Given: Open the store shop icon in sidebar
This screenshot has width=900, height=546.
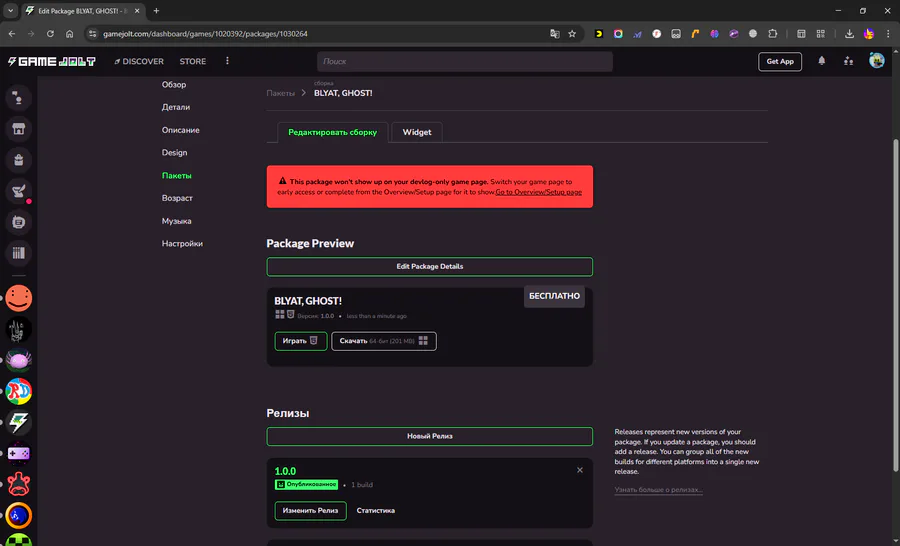Looking at the screenshot, I should coord(18,129).
